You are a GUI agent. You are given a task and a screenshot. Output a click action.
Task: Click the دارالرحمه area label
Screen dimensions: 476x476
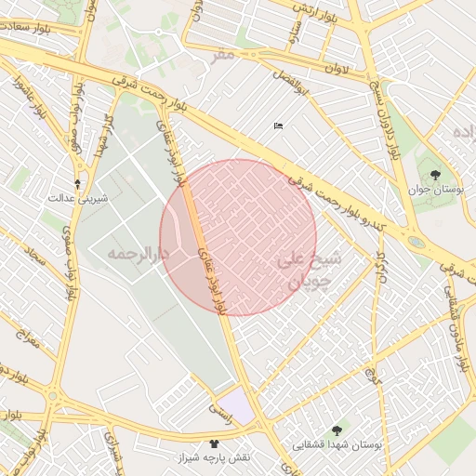tap(139, 254)
